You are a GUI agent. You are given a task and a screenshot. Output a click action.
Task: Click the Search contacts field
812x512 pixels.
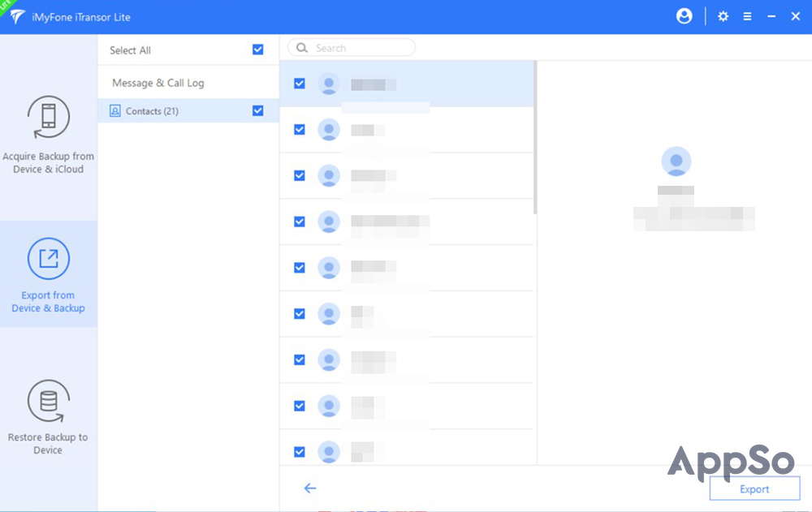[x=352, y=48]
